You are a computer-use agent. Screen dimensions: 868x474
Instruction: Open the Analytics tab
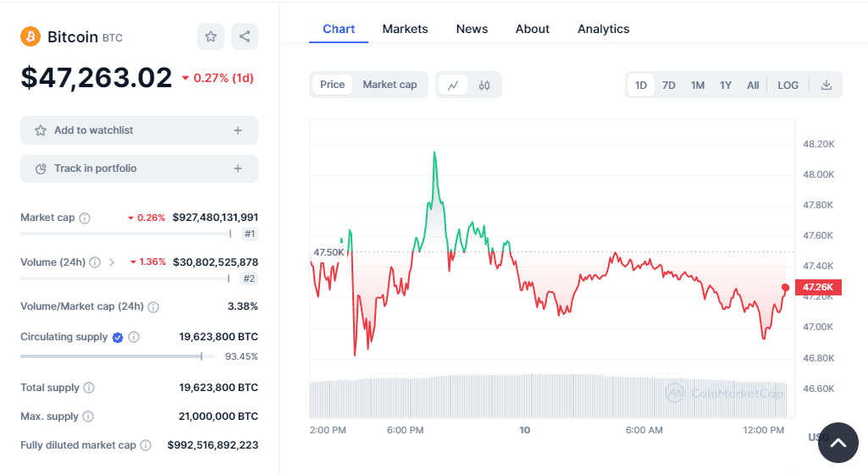pos(604,29)
